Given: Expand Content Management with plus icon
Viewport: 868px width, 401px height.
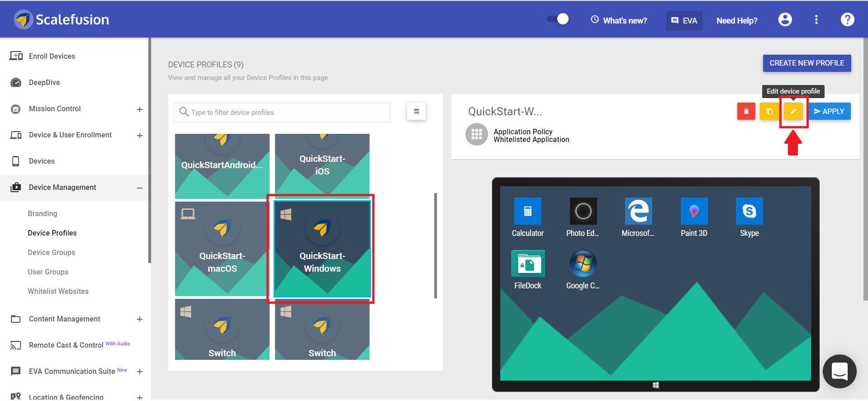Looking at the screenshot, I should [x=140, y=319].
